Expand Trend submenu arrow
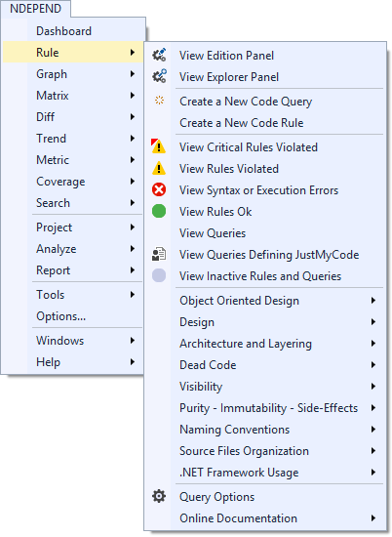The image size is (392, 537). click(133, 139)
